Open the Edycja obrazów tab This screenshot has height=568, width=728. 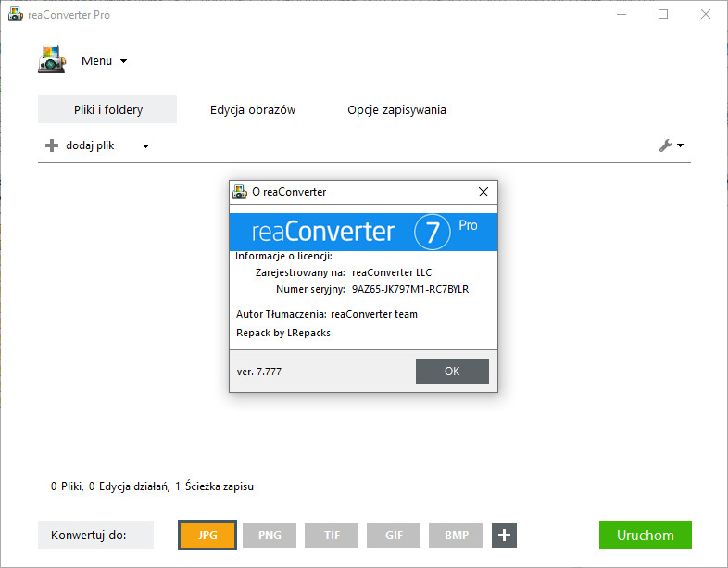[253, 109]
